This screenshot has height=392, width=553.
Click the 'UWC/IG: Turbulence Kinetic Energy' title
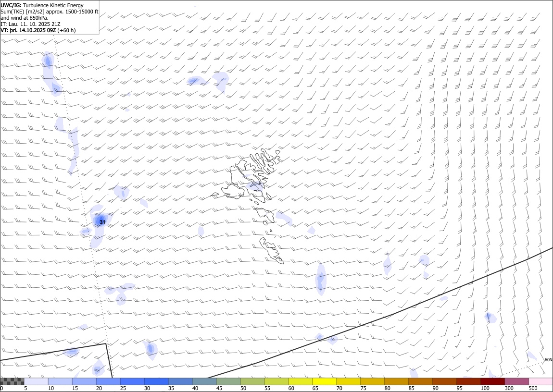click(42, 5)
